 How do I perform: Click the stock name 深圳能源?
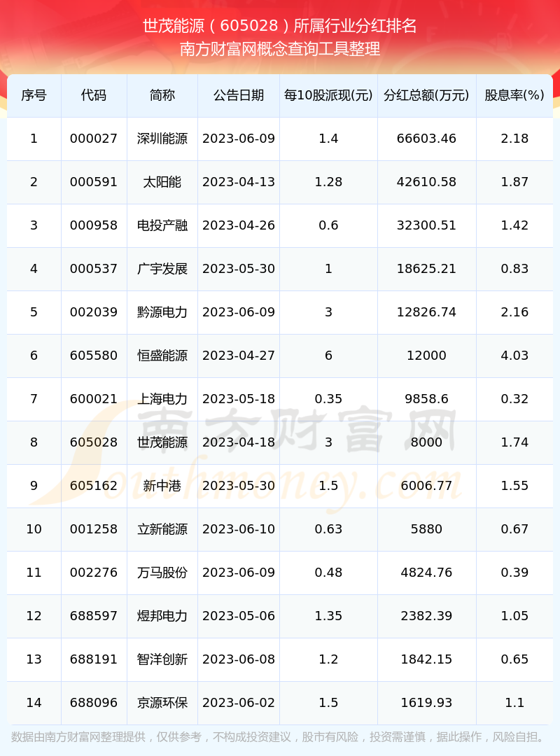162,139
